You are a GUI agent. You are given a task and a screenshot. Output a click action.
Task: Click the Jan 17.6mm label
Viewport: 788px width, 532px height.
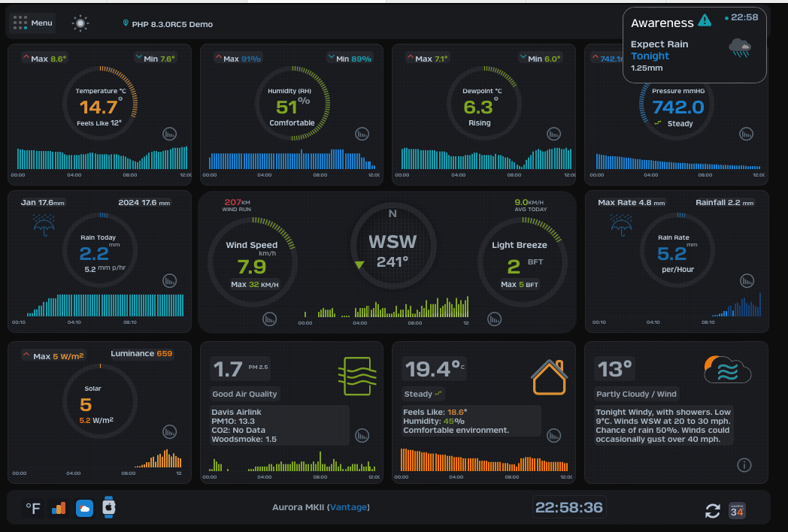43,202
